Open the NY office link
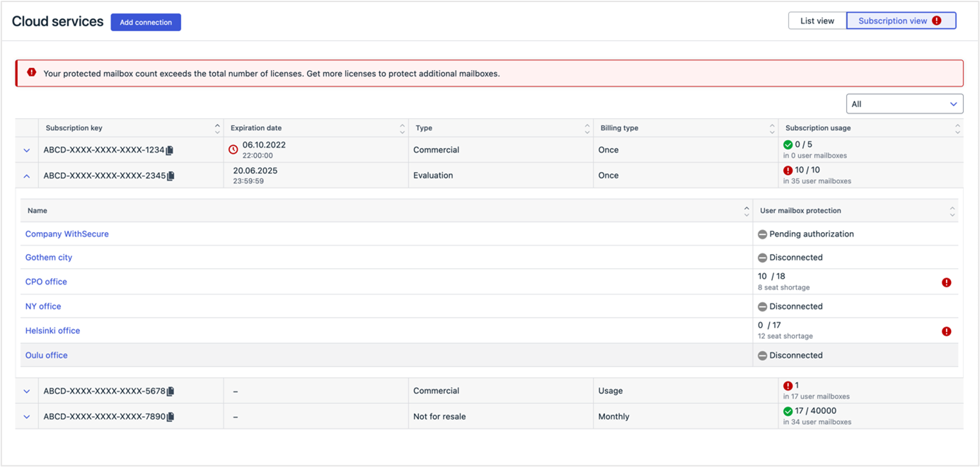The image size is (980, 467). pos(43,306)
